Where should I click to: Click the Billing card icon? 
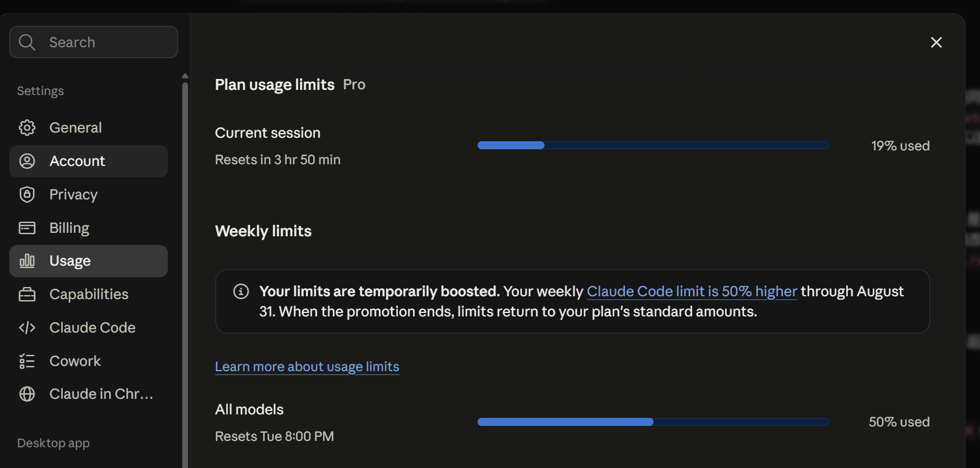coord(27,228)
